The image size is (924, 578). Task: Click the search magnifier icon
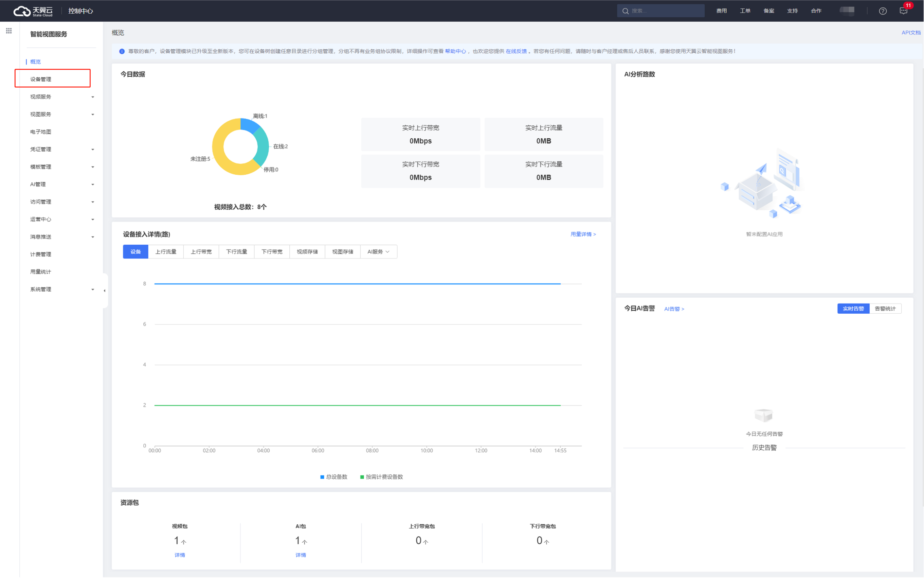pos(625,11)
